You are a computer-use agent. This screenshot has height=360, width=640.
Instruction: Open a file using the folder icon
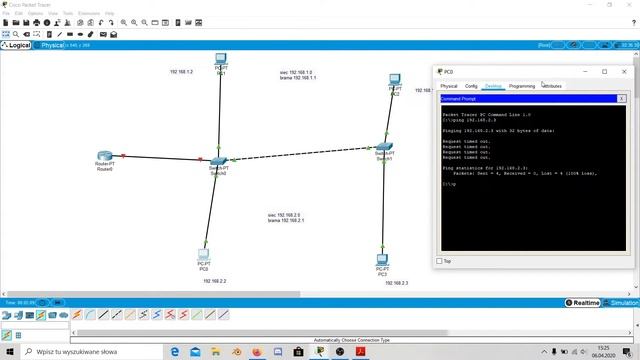click(16, 23)
